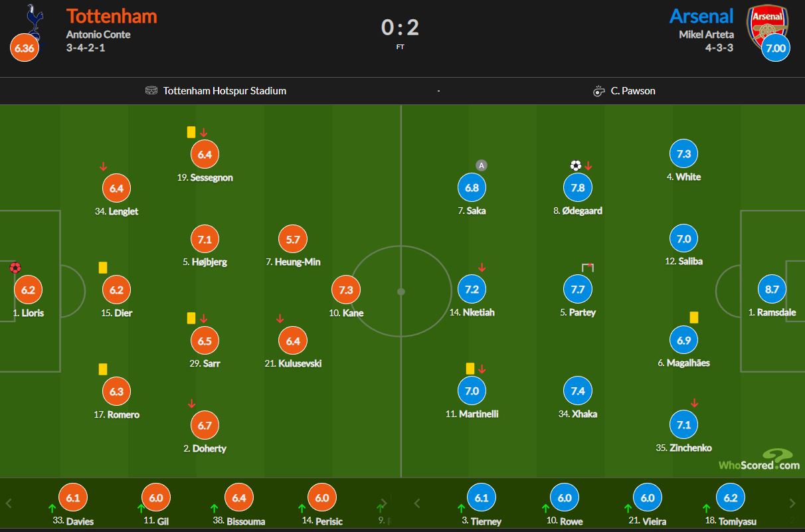Select Ramsdale's 8.7 rating circle
The width and height of the screenshot is (805, 532).
[772, 289]
